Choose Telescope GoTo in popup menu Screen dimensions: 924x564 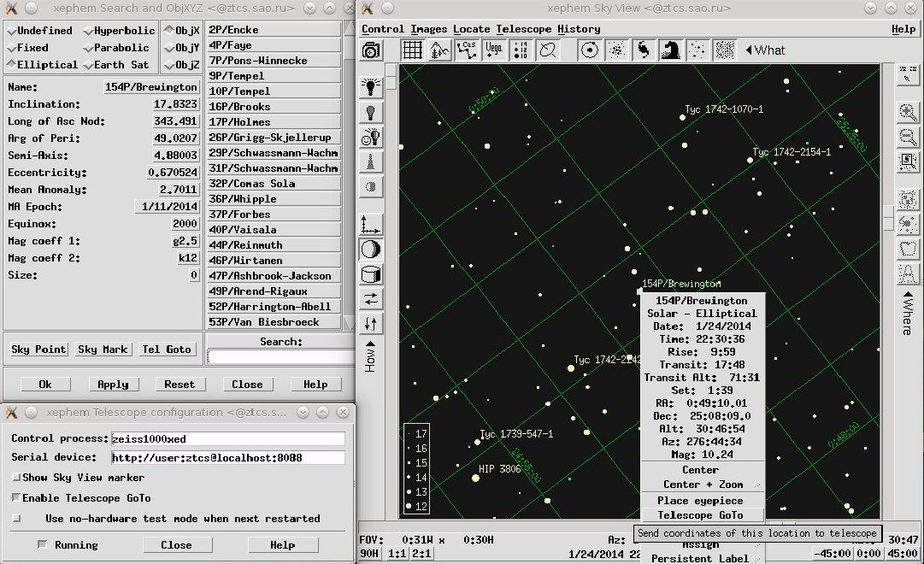[x=701, y=515]
